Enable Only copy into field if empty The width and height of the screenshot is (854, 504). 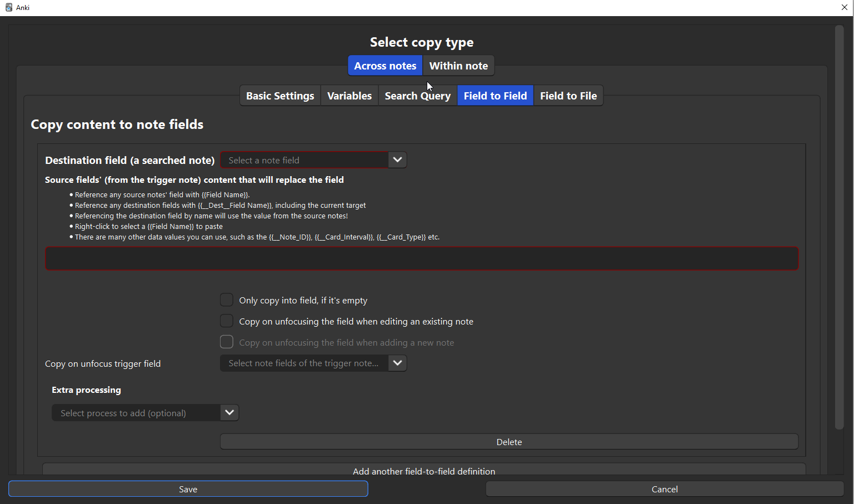tap(227, 300)
